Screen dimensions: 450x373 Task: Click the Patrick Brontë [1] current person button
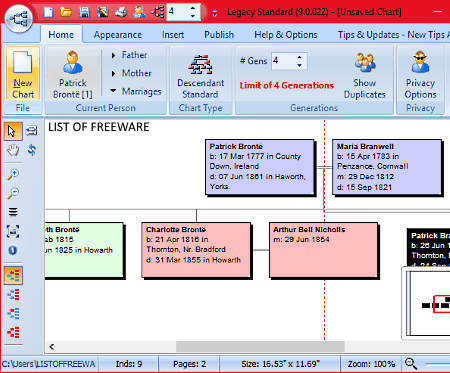(x=73, y=74)
